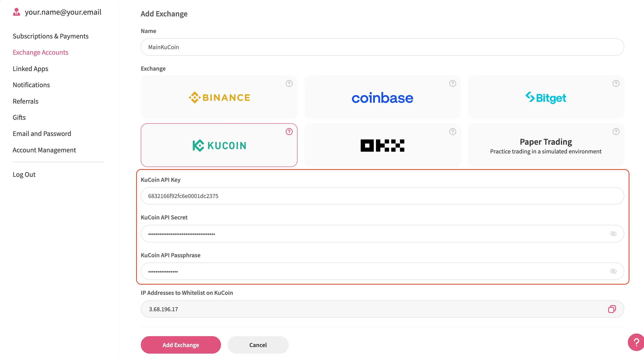The height and width of the screenshot is (358, 644).
Task: Open the KuCoin card help icon
Action: click(x=289, y=132)
